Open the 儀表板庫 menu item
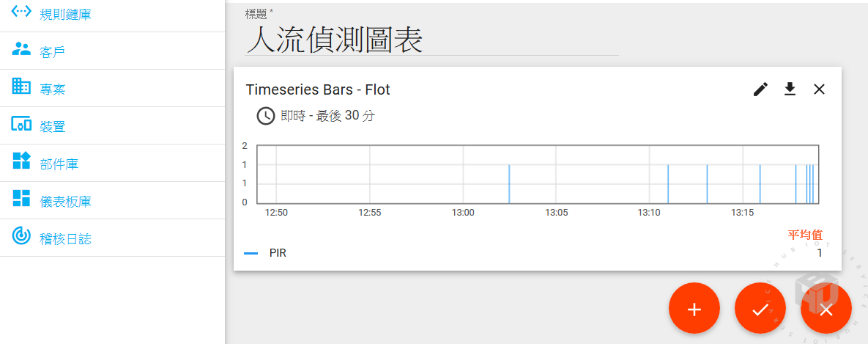 66,201
